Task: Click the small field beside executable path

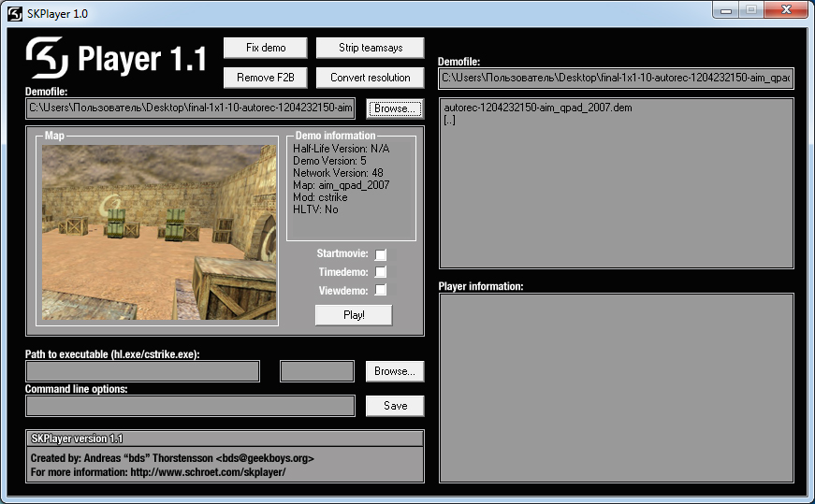Action: pyautogui.click(x=317, y=371)
